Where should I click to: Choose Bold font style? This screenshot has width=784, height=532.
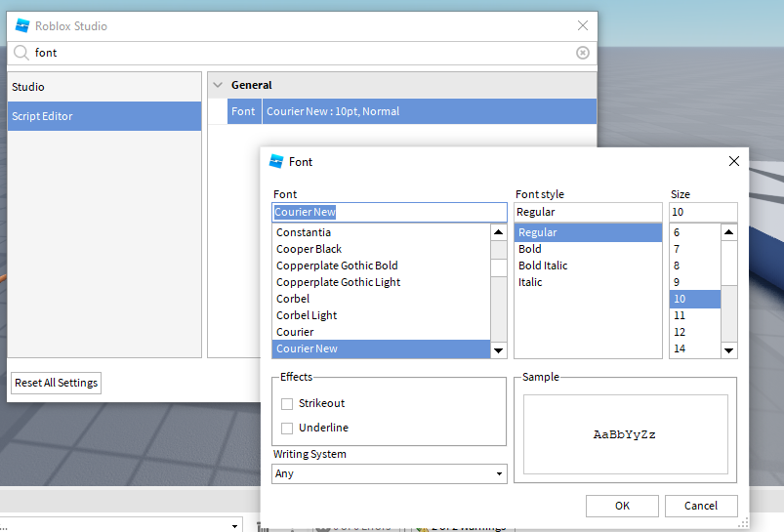(x=588, y=249)
